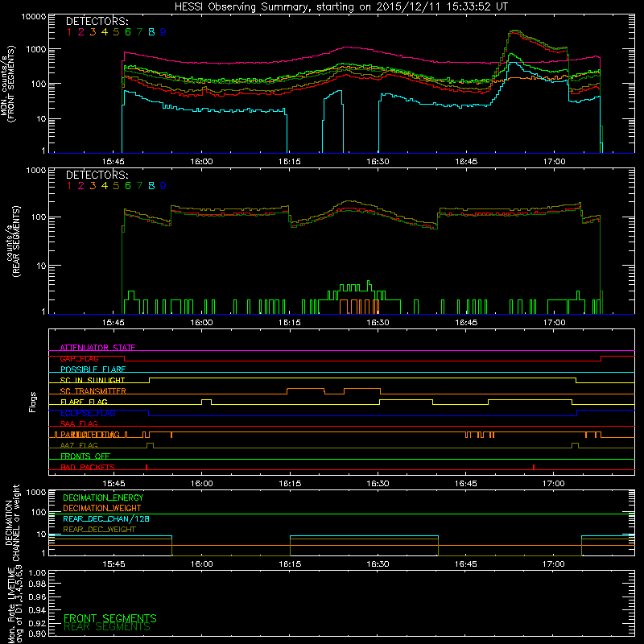Click the DECIMATION_ENERGY legend label
This screenshot has width=644, height=644.
point(103,497)
